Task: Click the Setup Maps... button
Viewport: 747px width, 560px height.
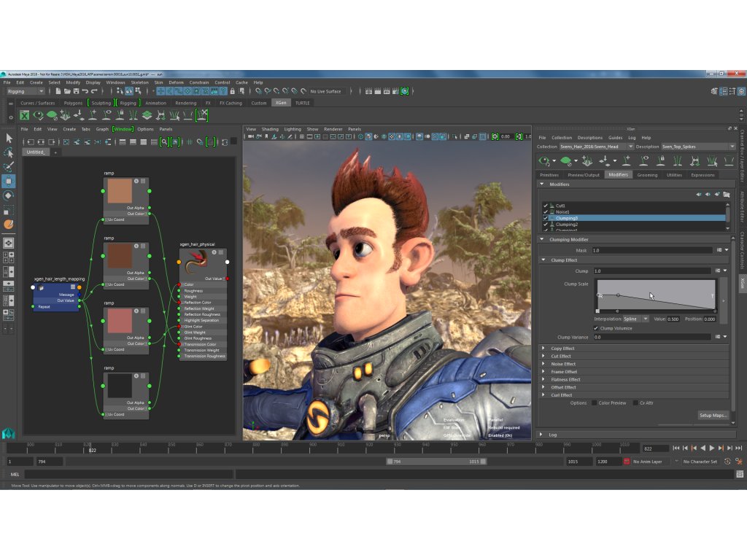Action: click(713, 415)
